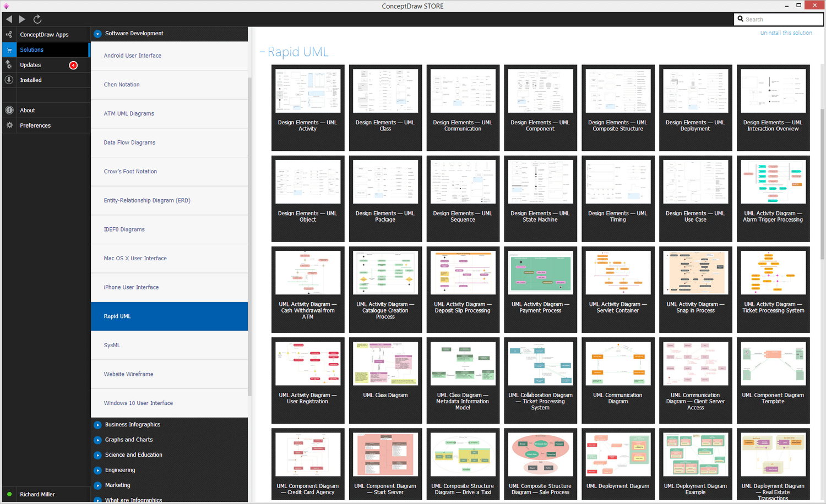
Task: Click the ConceptDraw Apps sidebar icon
Action: click(9, 35)
